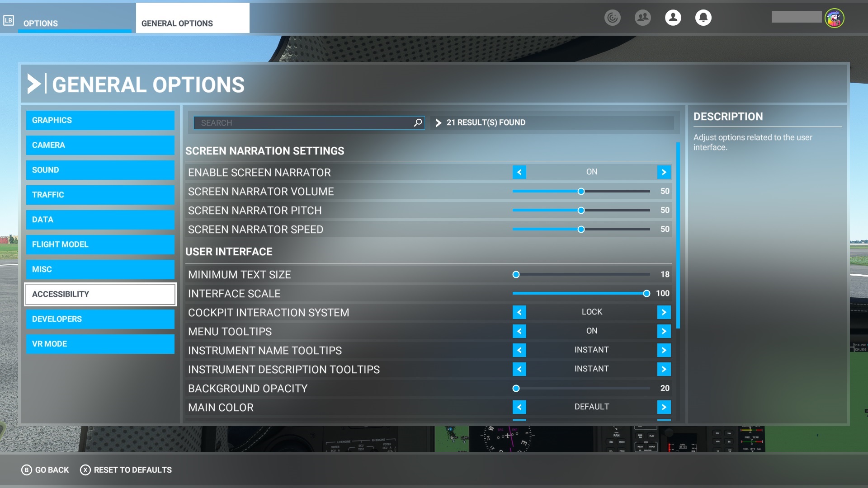Select the MISC settings tab
Screen dimensions: 868x488
(100, 269)
